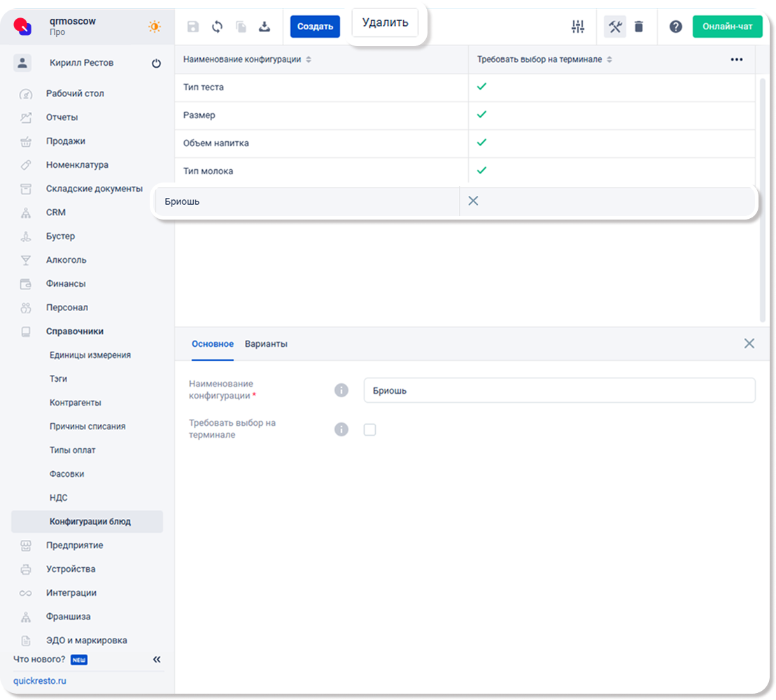Open Фасовки submenu item

66,473
